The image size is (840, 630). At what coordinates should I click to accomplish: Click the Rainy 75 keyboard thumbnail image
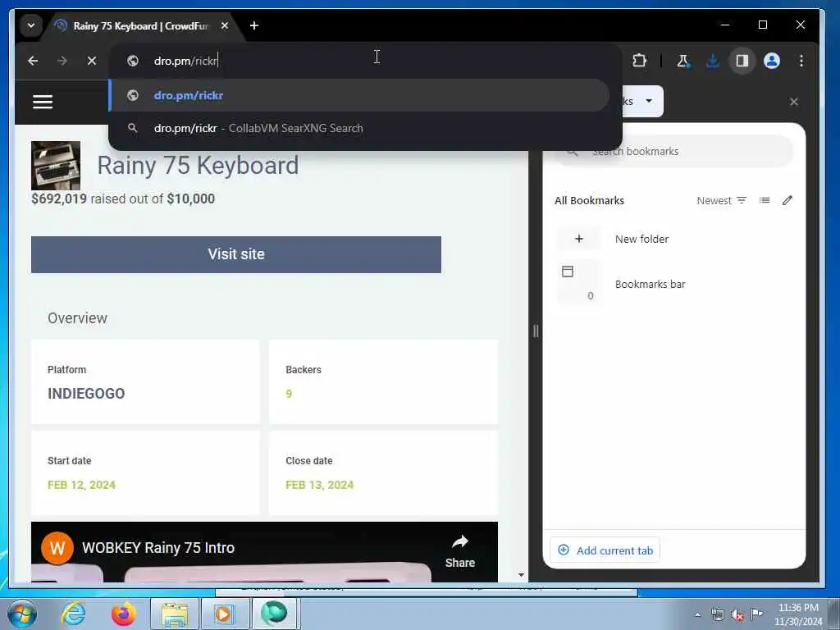(56, 166)
